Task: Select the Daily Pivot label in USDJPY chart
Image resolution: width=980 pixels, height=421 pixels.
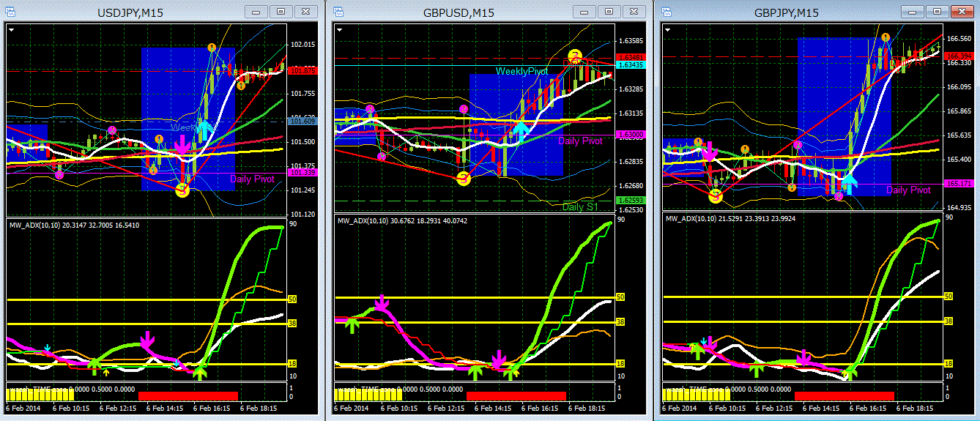Action: point(252,179)
